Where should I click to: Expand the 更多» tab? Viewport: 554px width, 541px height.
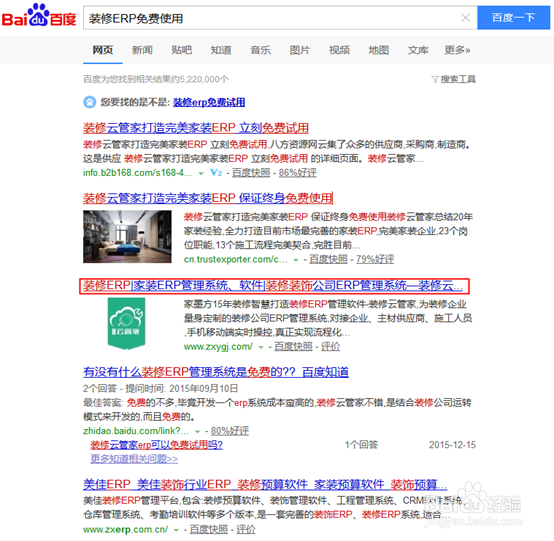[x=457, y=50]
